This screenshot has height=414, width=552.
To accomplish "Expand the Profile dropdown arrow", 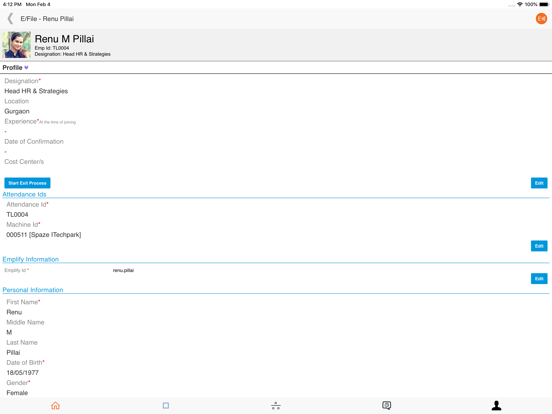I will click(26, 67).
